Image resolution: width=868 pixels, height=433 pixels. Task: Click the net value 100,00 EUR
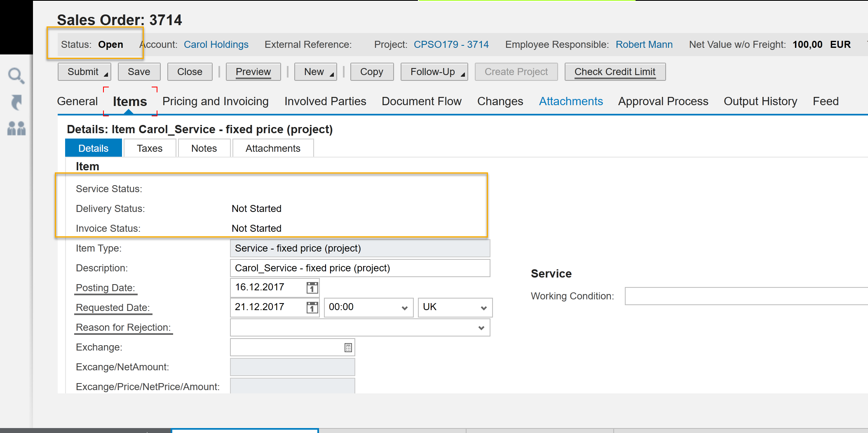[x=821, y=45]
